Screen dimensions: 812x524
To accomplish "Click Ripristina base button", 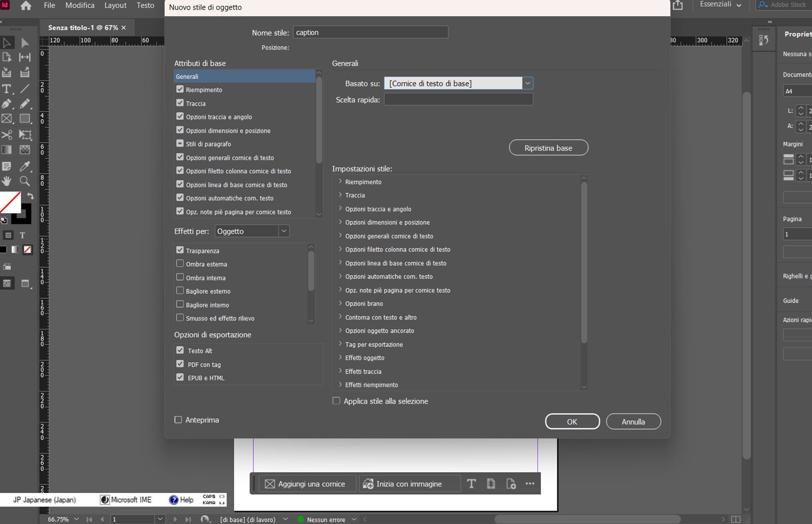I will pos(548,148).
